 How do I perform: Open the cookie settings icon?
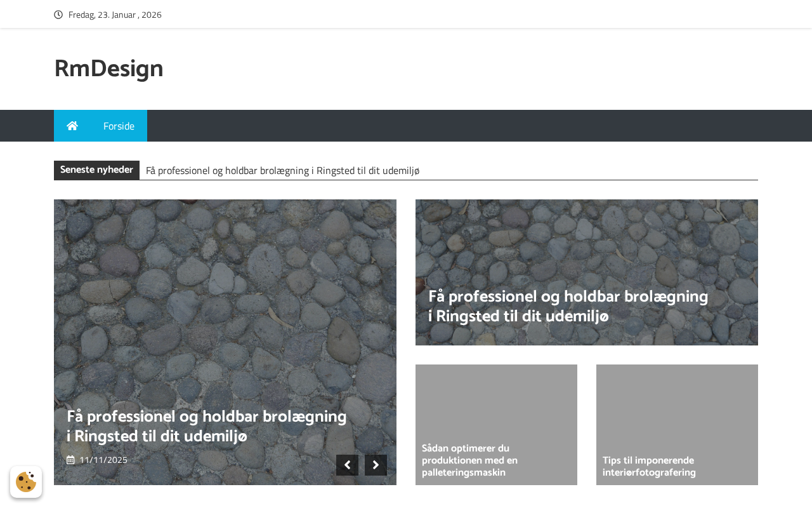[26, 482]
